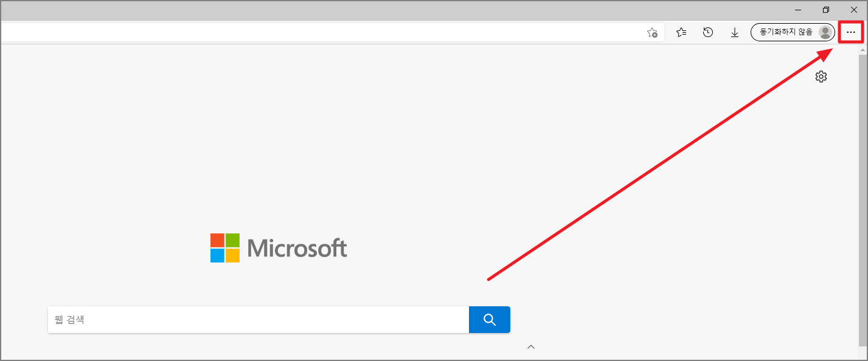Click the vertical page scrollbar

863,201
